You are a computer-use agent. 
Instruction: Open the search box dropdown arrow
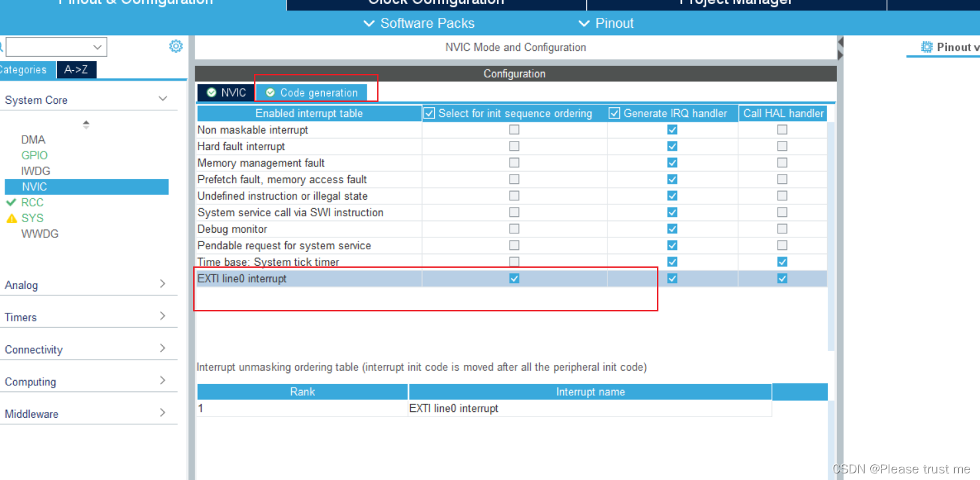(x=98, y=47)
